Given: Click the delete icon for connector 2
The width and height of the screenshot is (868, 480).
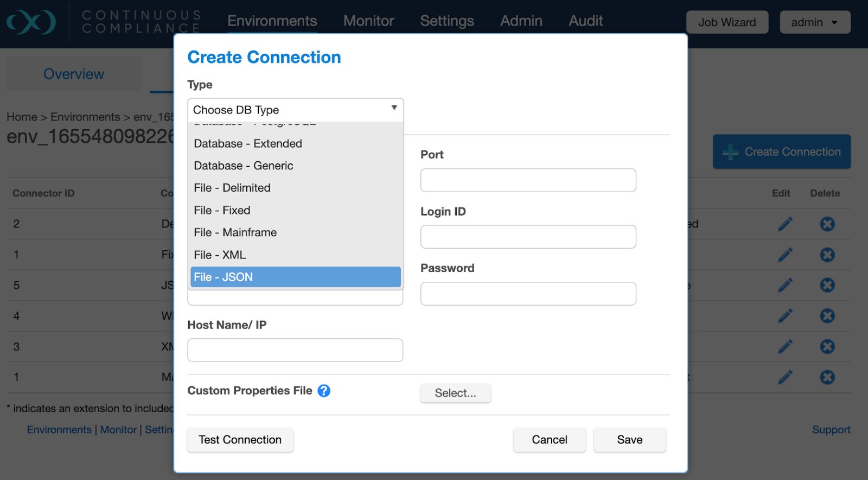Looking at the screenshot, I should 827,224.
